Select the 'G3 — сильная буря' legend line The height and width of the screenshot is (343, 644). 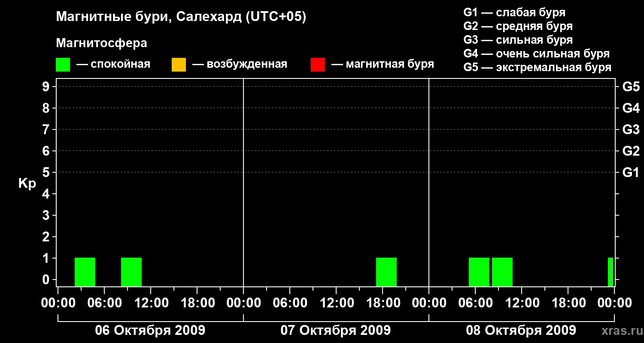(518, 40)
